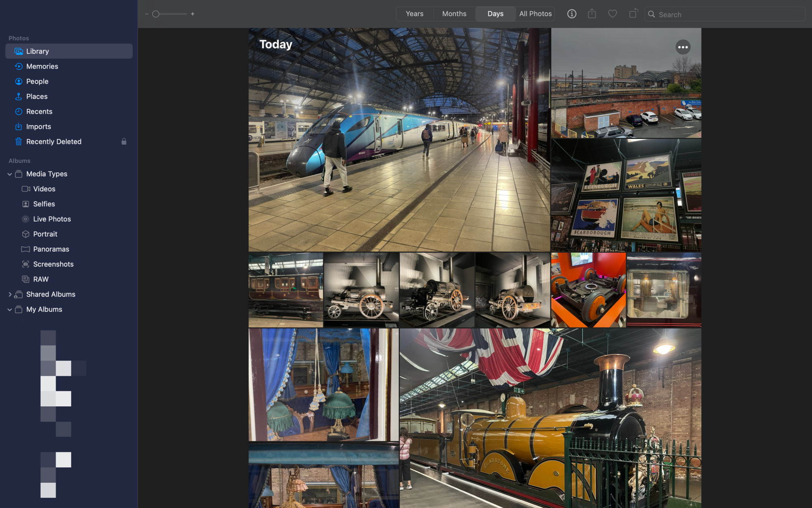Select the Live Photos label
This screenshot has width=812, height=508.
[x=52, y=219]
